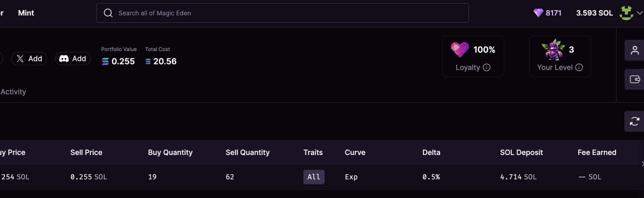Click the SOL Deposit column header

click(x=521, y=152)
